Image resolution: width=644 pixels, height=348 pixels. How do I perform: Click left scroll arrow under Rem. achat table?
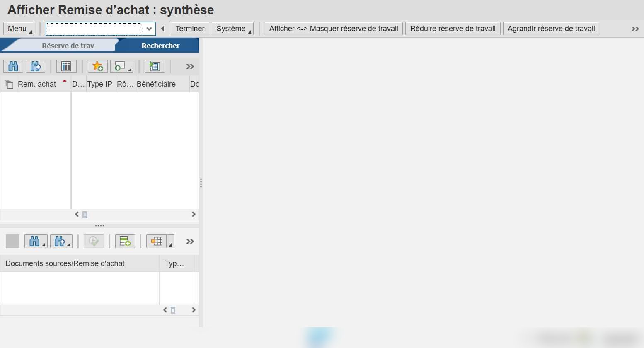77,214
